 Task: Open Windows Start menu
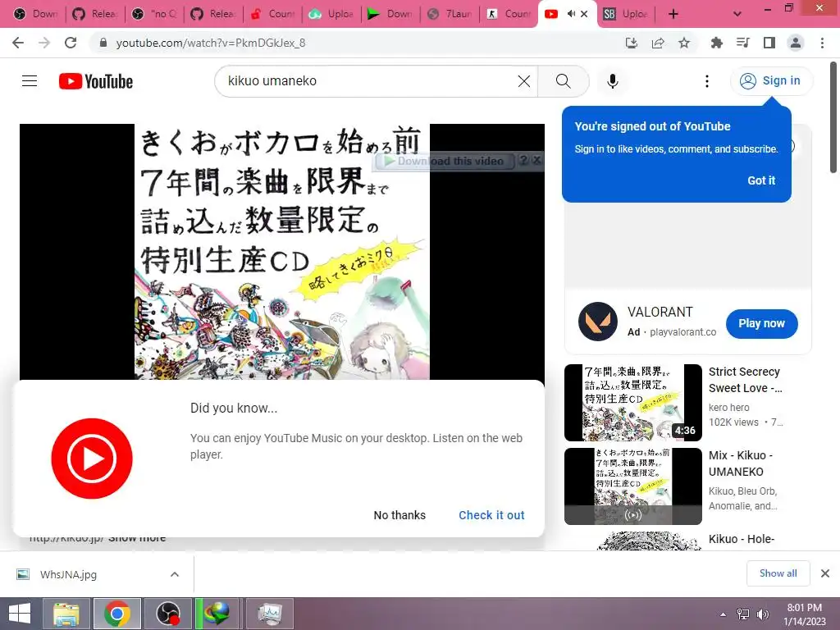click(x=20, y=614)
